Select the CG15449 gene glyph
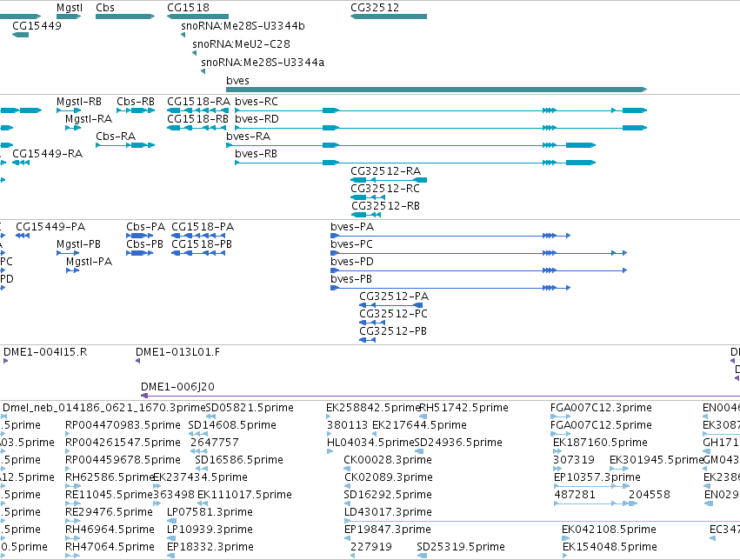The image size is (740, 560). (x=20, y=35)
